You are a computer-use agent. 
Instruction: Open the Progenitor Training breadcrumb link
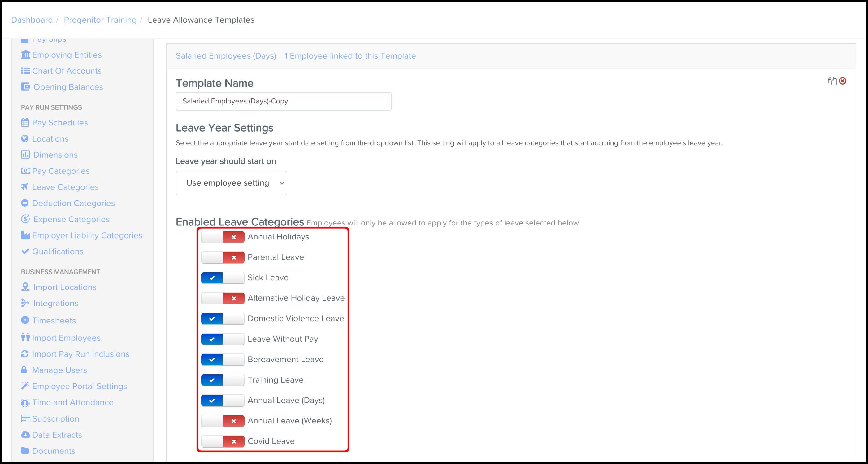[100, 20]
